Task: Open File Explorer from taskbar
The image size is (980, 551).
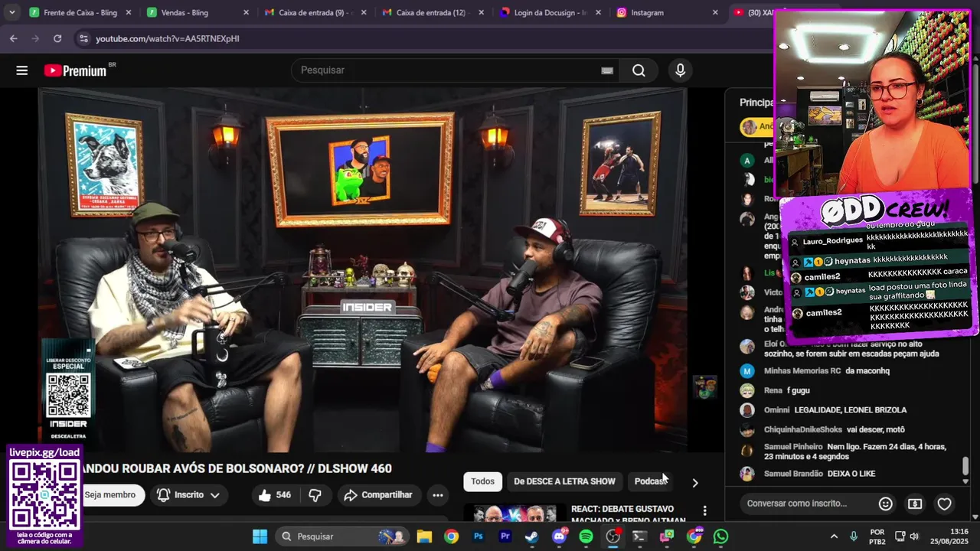Action: pos(424,536)
